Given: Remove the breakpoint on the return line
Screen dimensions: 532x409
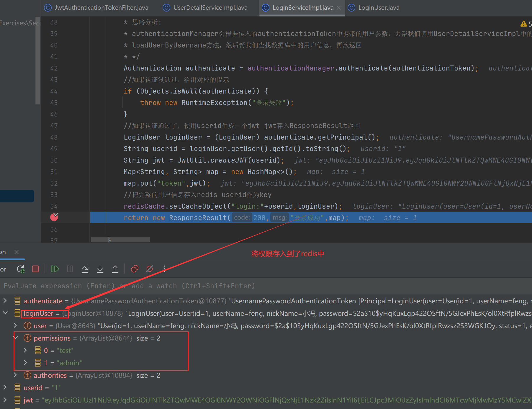Looking at the screenshot, I should [54, 217].
